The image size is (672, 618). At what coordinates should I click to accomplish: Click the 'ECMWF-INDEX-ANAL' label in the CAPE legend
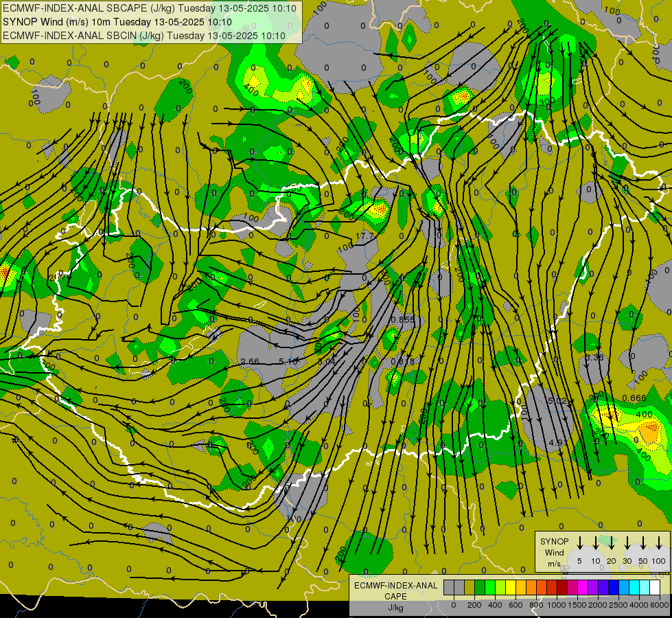(395, 586)
